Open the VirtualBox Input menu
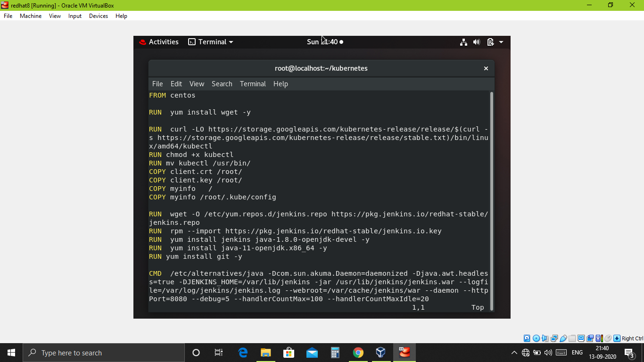 click(x=75, y=16)
